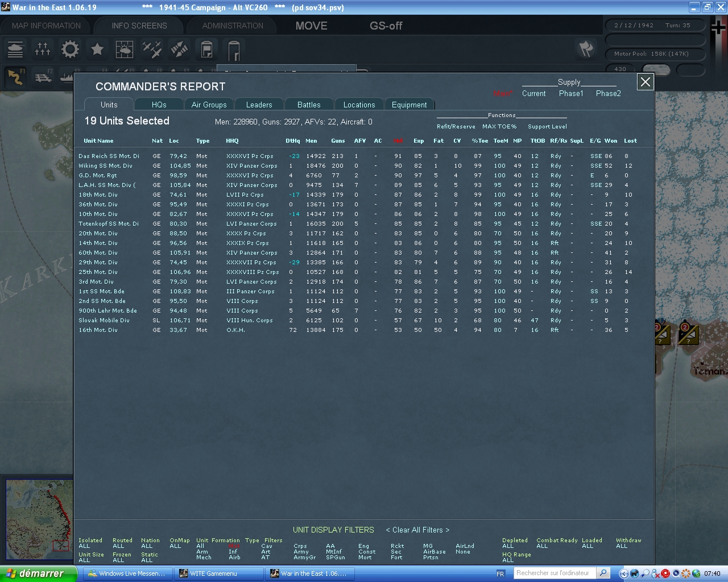The width and height of the screenshot is (728, 582).
Task: Switch to the Equipment tab
Action: (409, 105)
